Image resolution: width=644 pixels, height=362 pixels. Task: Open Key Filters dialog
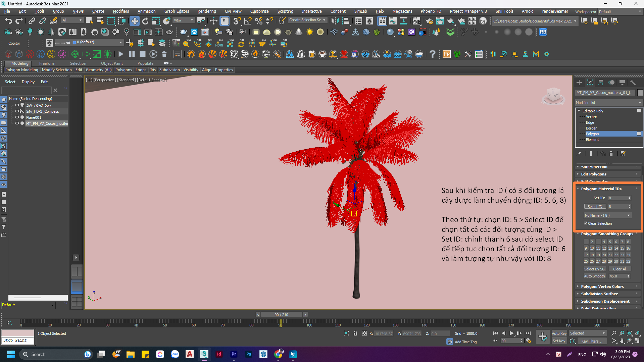[x=592, y=341]
